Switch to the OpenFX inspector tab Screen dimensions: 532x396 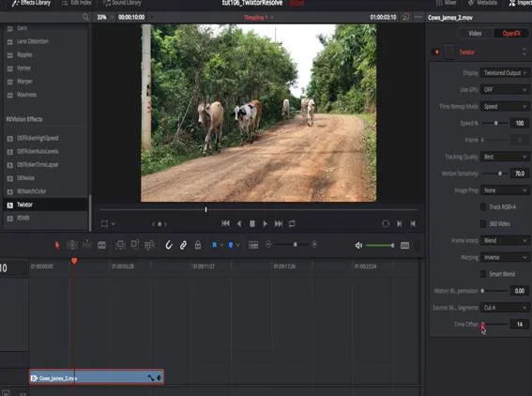point(511,33)
